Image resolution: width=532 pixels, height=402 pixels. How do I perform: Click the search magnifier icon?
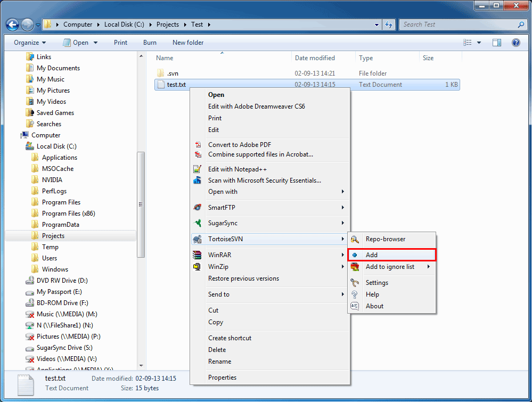[521, 24]
